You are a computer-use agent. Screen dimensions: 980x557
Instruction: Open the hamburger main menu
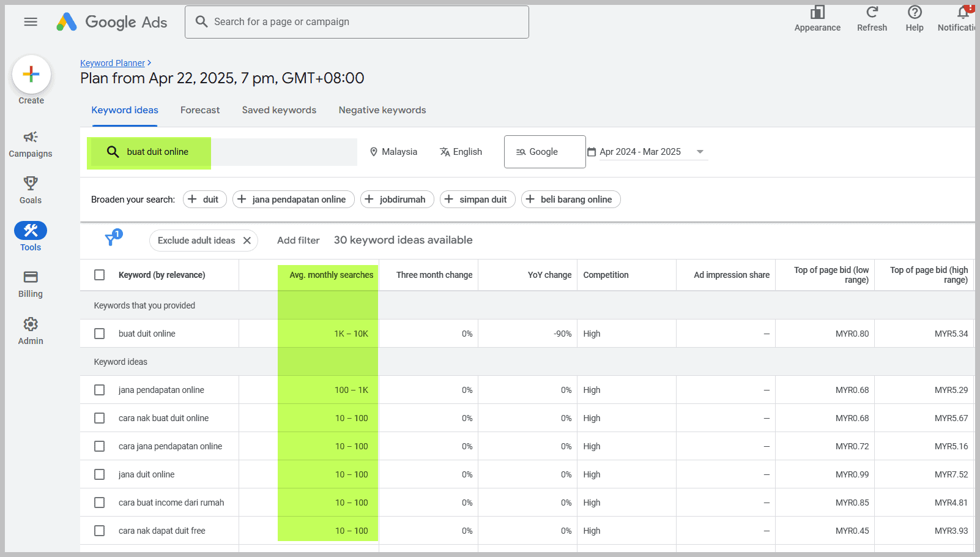point(31,22)
